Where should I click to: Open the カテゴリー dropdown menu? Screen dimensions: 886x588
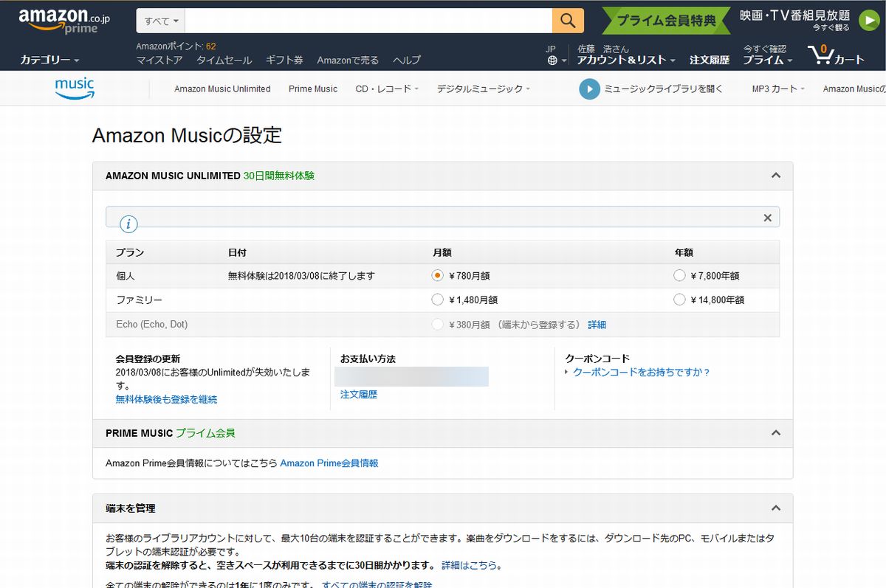pos(49,60)
